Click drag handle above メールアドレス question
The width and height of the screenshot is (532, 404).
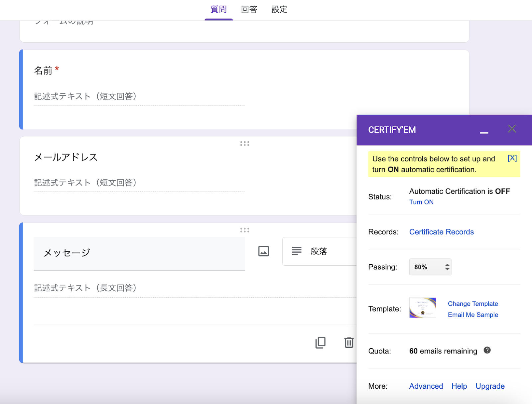click(245, 144)
